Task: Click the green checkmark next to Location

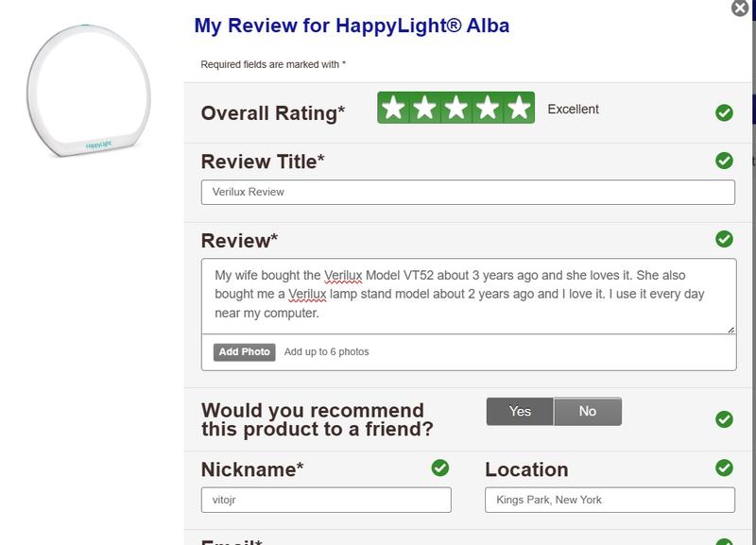Action: [x=724, y=468]
